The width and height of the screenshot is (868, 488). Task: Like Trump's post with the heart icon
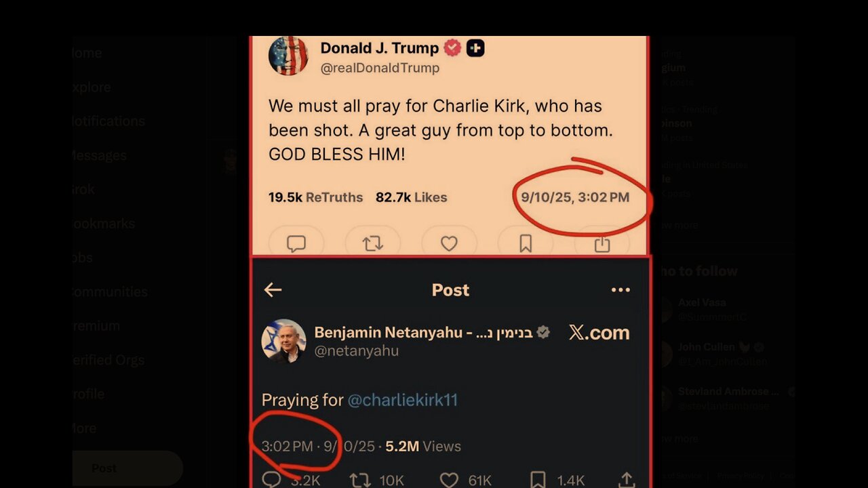[449, 243]
